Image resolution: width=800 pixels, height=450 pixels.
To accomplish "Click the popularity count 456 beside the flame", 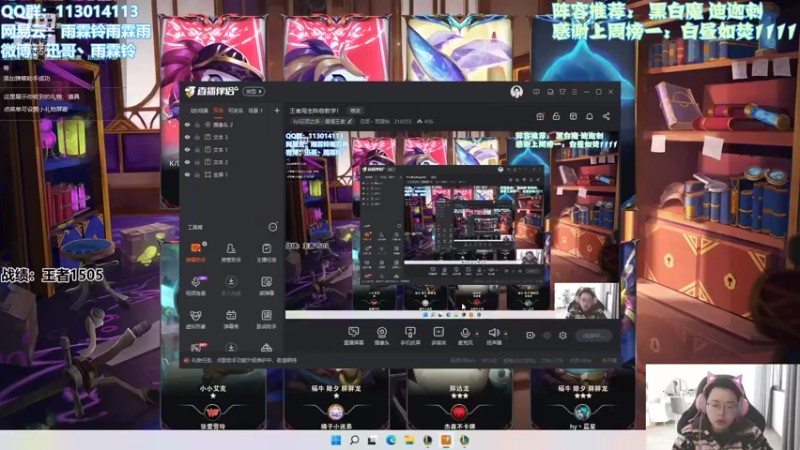I will pyautogui.click(x=428, y=121).
